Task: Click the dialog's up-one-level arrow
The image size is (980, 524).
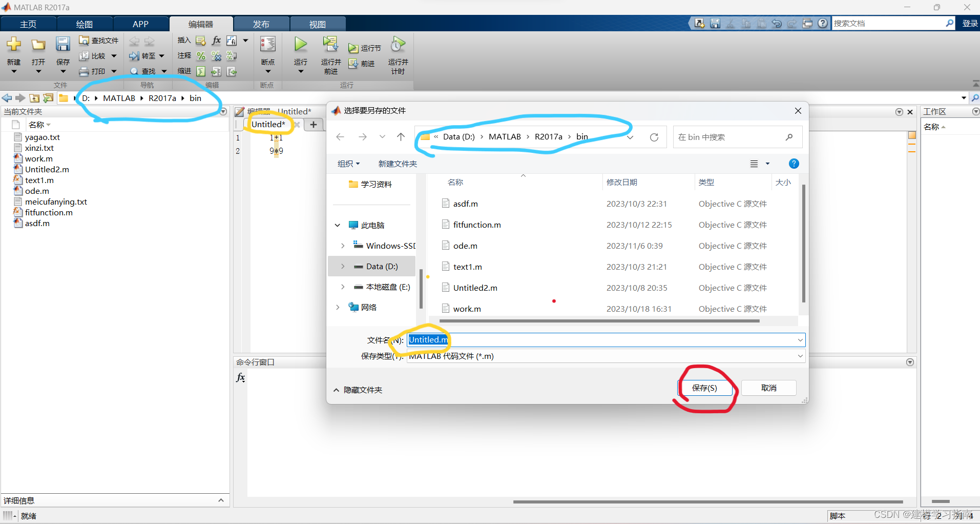Action: pyautogui.click(x=401, y=137)
